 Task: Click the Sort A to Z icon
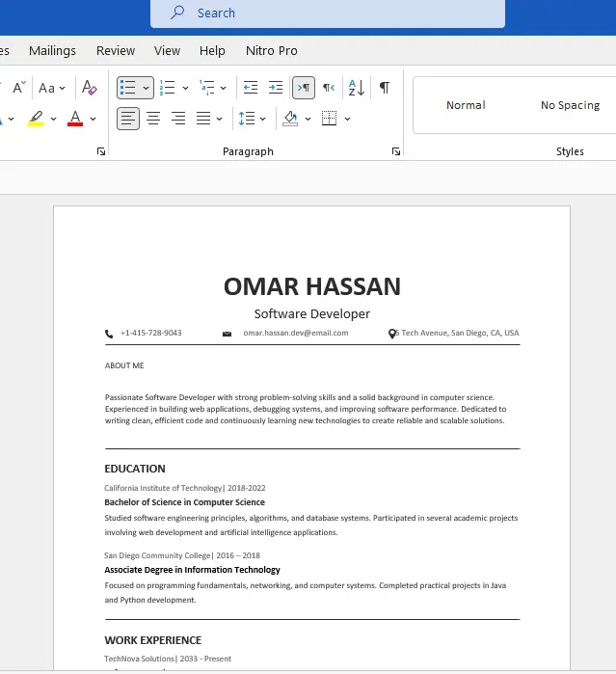(356, 88)
